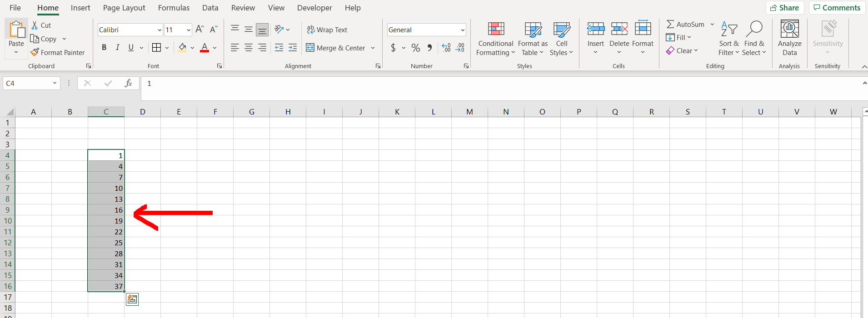The width and height of the screenshot is (868, 318).
Task: Click the Analyze Data icon
Action: click(790, 29)
